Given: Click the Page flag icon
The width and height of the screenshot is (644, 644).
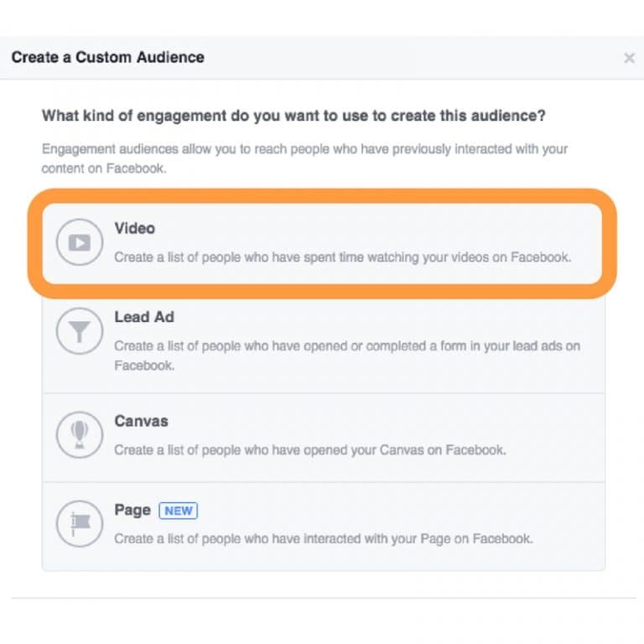Looking at the screenshot, I should (x=78, y=524).
